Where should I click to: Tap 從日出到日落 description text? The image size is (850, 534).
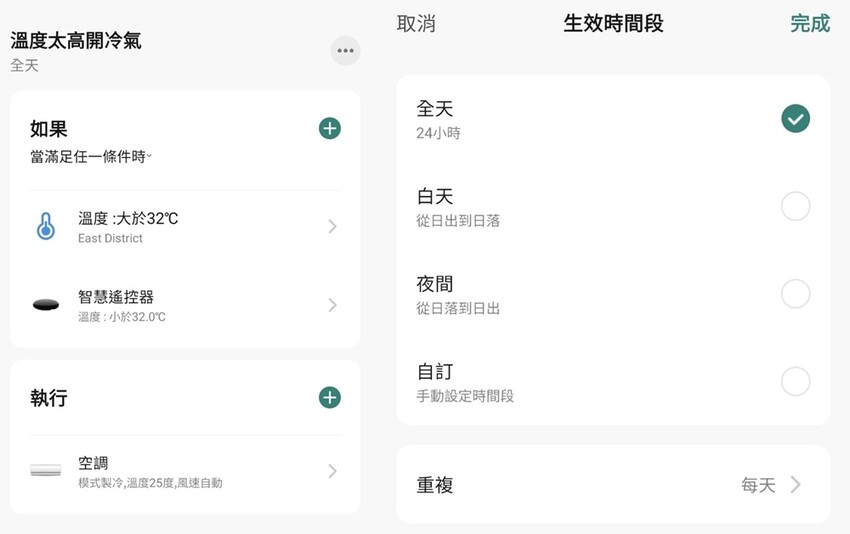point(458,221)
